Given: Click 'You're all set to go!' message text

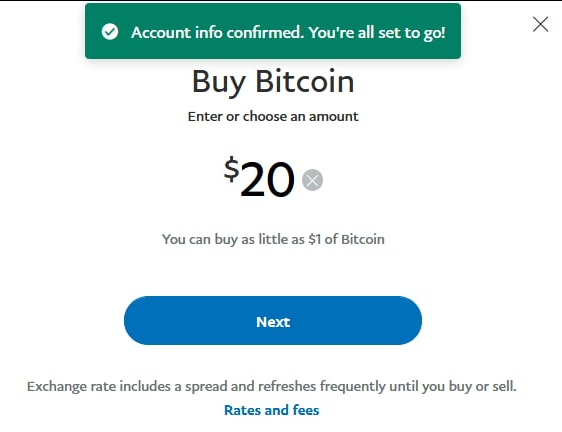Looking at the screenshot, I should (377, 33).
